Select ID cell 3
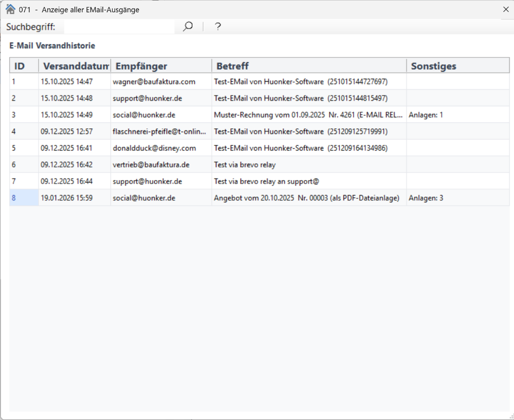 pyautogui.click(x=24, y=115)
